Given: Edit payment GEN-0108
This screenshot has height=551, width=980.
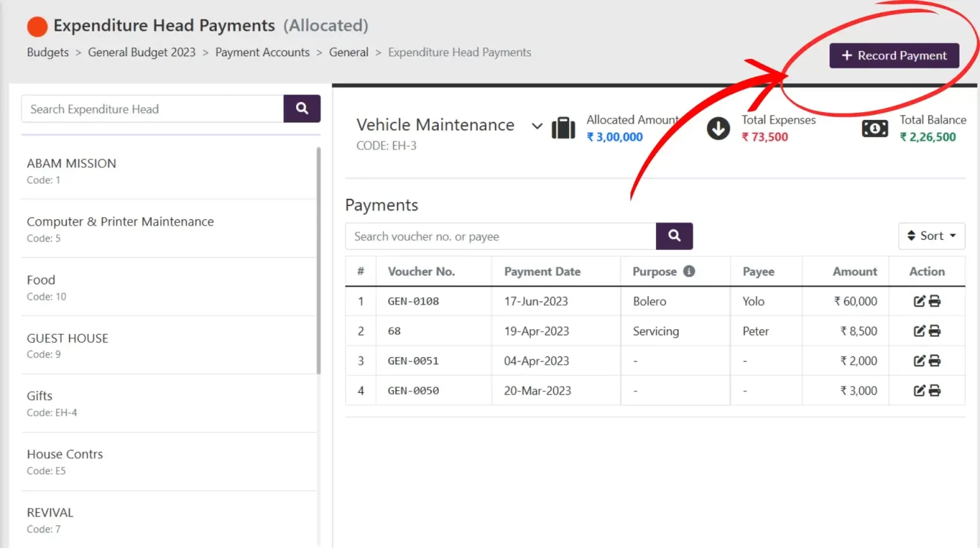Looking at the screenshot, I should [x=919, y=301].
